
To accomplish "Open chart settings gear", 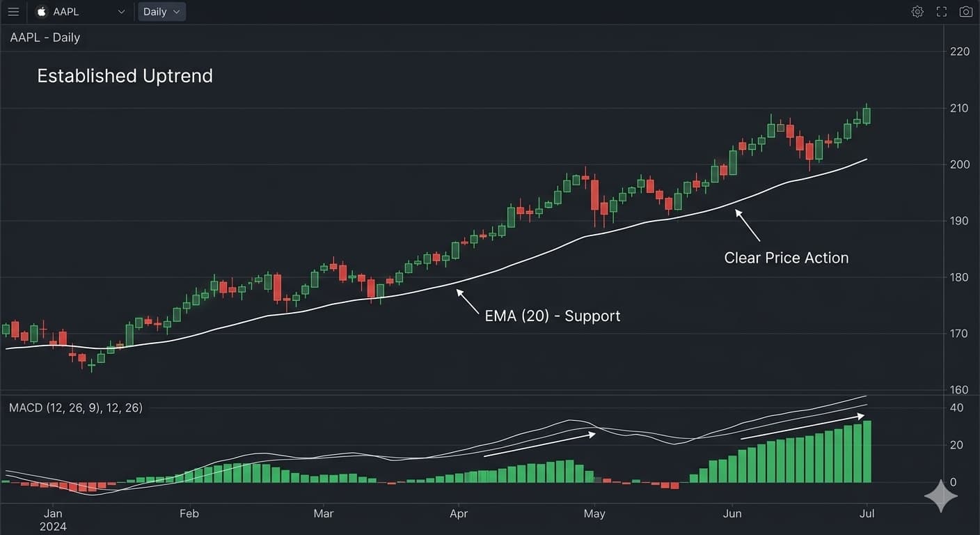I will pyautogui.click(x=917, y=12).
